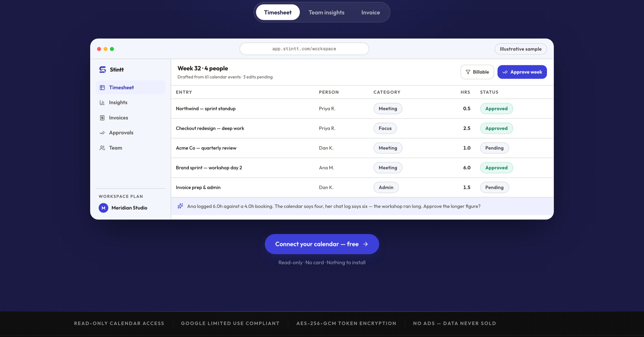
Task: Click the Approvals double-check icon
Action: point(102,133)
